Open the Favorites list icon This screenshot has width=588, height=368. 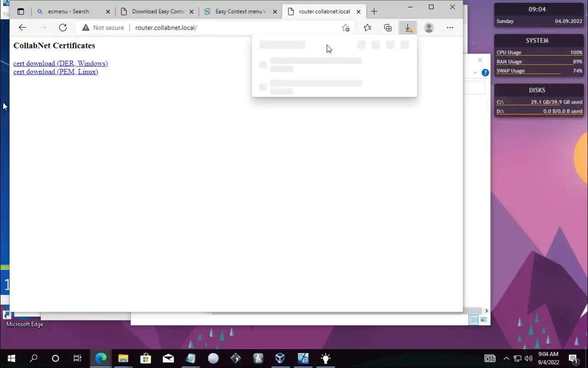coord(367,28)
